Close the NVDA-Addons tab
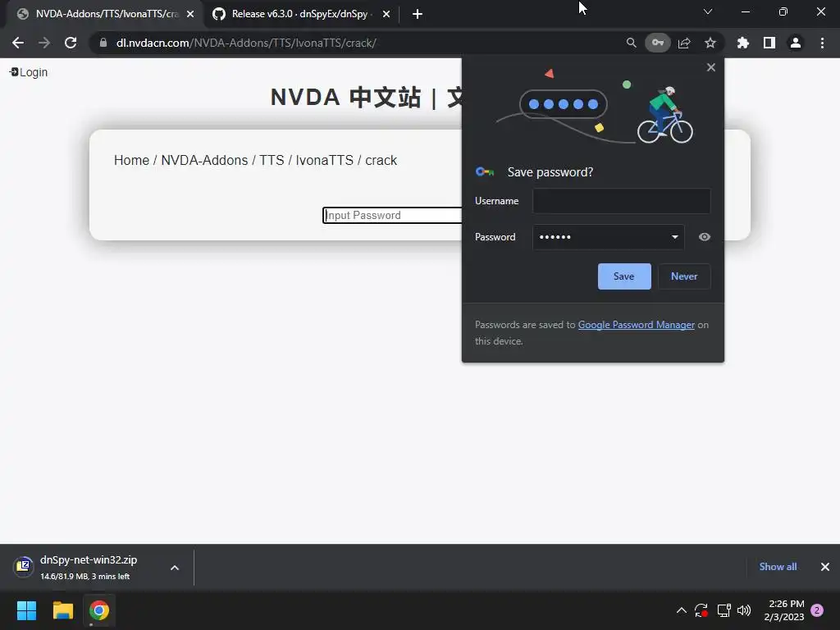840x630 pixels. point(190,14)
